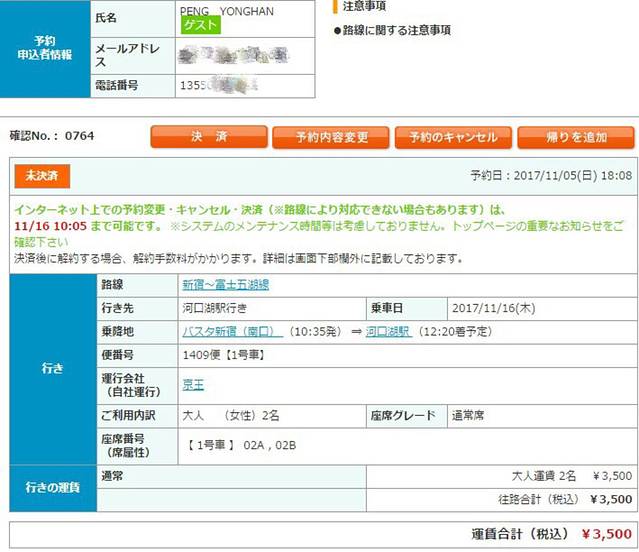The image size is (639, 552).
Task: Follow the 河口湖駅 destination stop link
Action: click(388, 331)
